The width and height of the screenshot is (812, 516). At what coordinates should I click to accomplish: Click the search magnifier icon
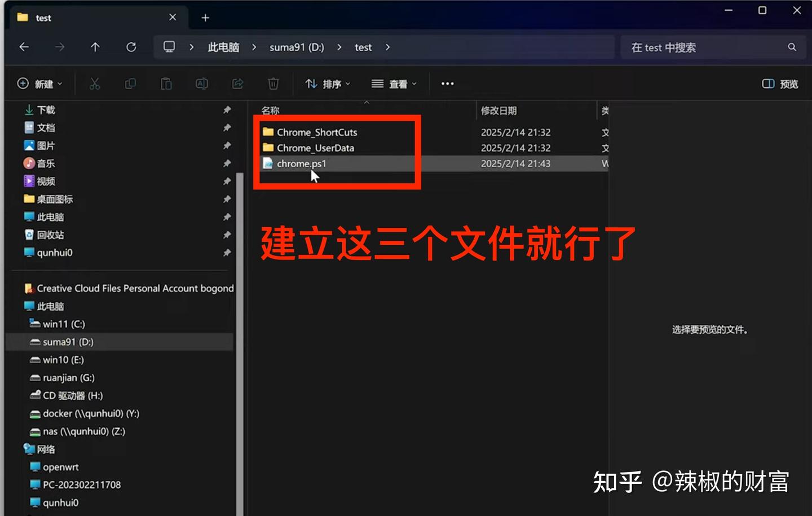[x=792, y=47]
